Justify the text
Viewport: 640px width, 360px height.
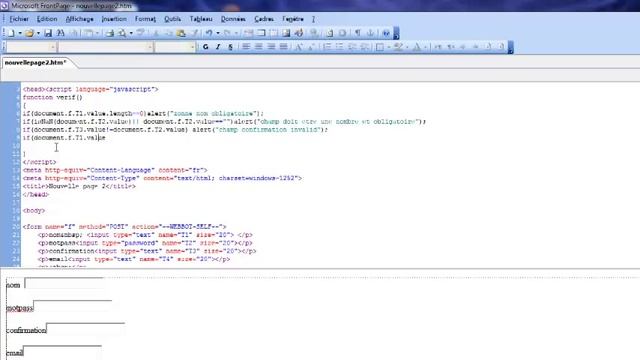[x=283, y=47]
